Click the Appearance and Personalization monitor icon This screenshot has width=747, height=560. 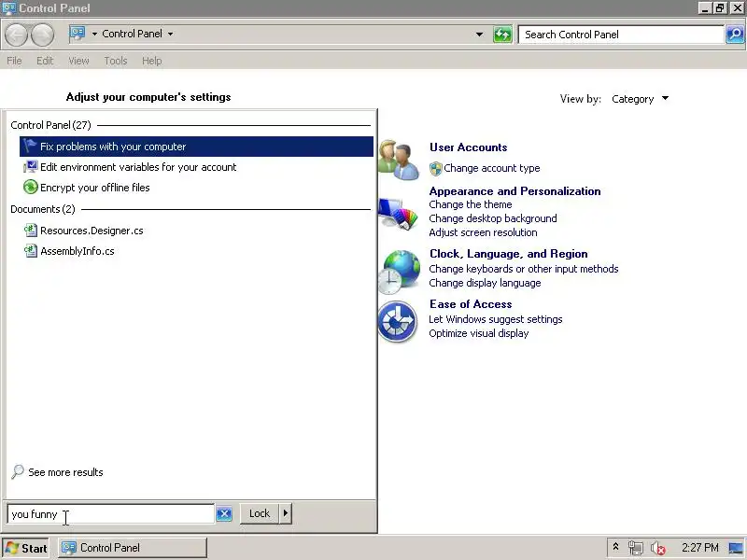coord(398,213)
